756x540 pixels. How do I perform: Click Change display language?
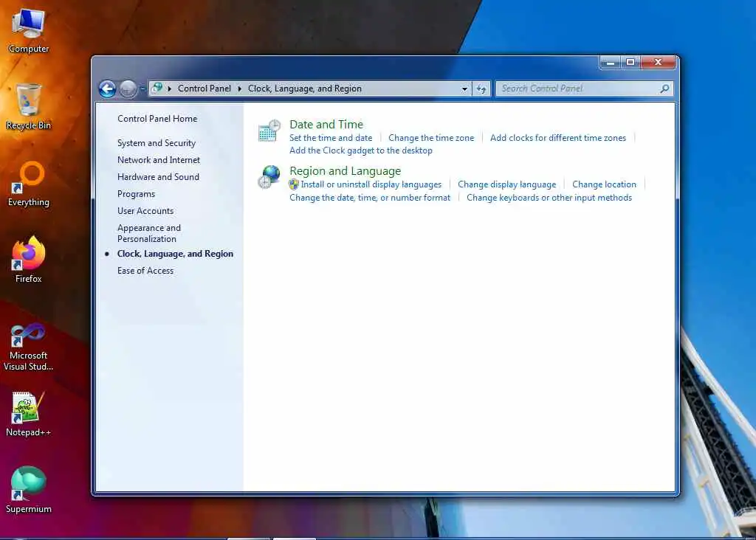(x=506, y=184)
